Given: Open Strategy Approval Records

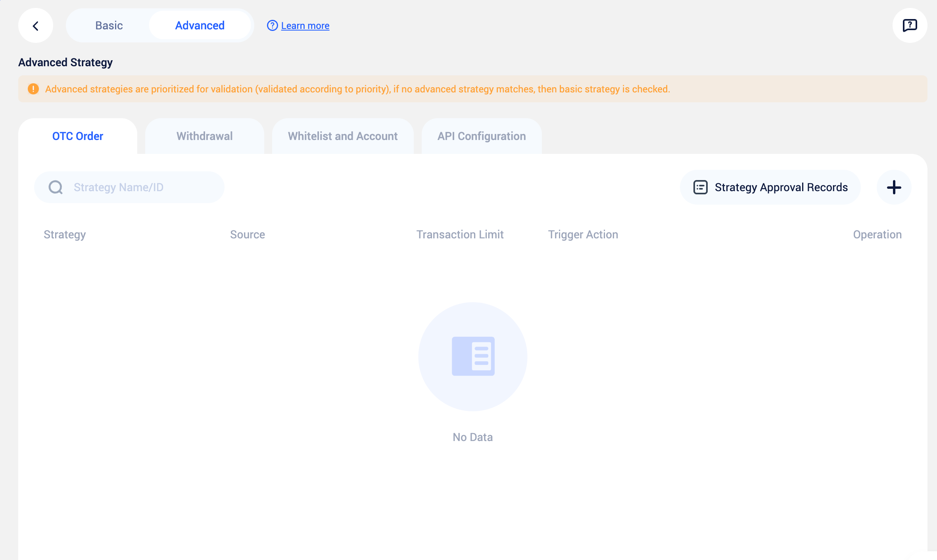Looking at the screenshot, I should tap(781, 187).
